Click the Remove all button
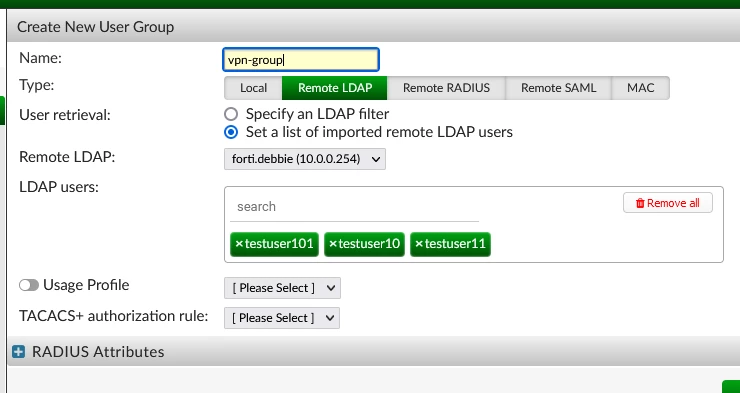Viewport: 740px width, 393px height. click(x=668, y=203)
